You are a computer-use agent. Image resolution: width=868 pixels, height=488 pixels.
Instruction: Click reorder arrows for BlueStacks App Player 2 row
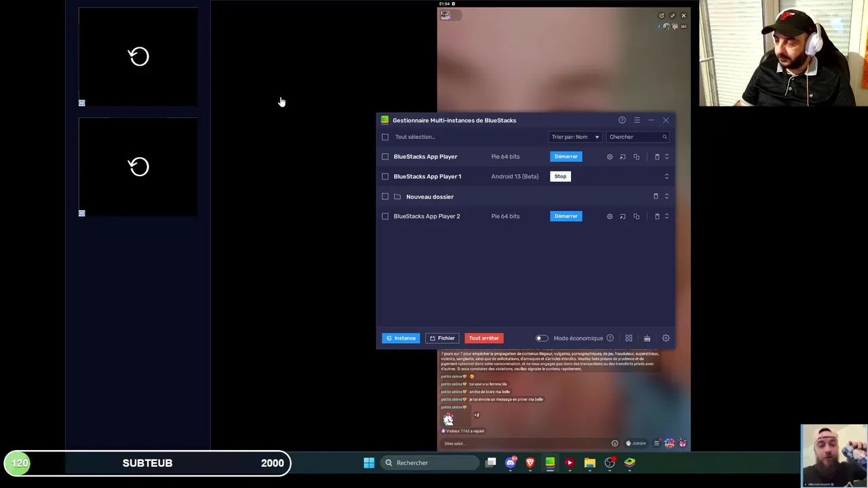[x=667, y=216]
